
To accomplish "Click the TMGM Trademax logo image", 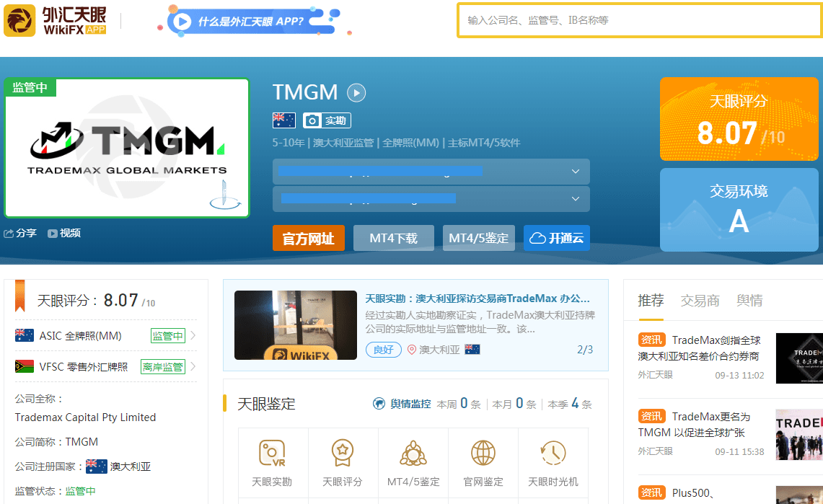I will pos(127,148).
